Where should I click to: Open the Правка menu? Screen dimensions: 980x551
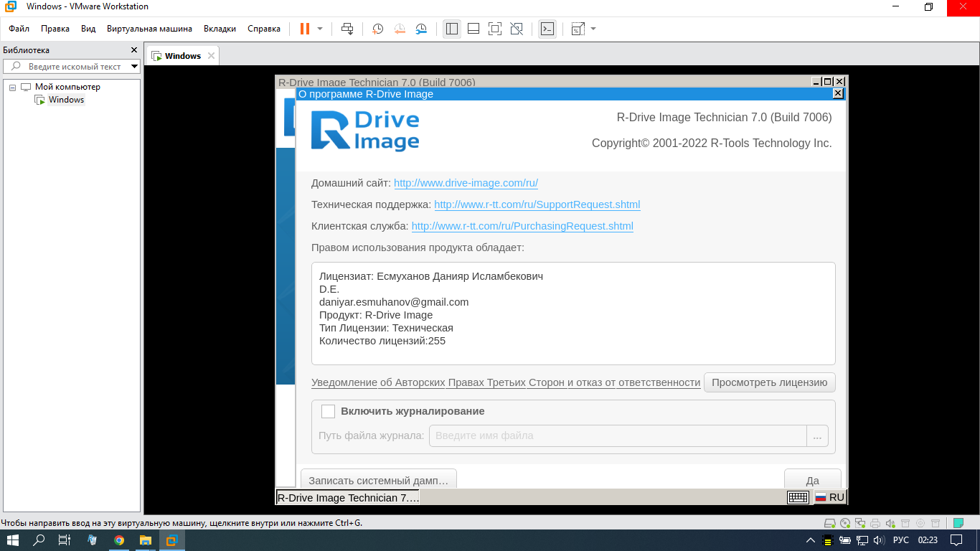coord(55,29)
